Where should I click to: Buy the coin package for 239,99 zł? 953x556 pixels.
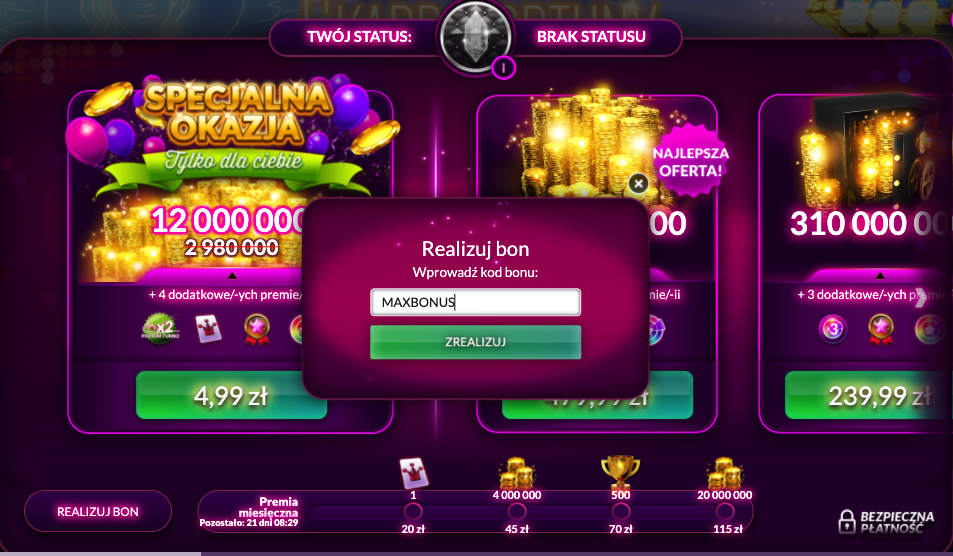click(x=869, y=396)
